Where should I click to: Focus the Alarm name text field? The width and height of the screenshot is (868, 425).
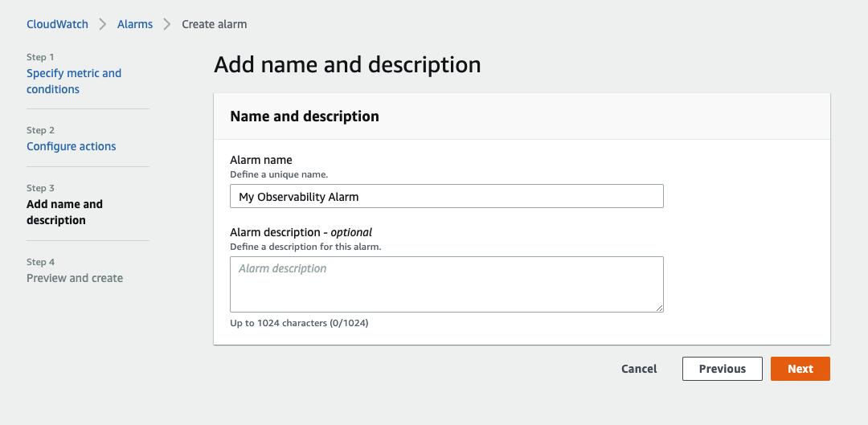coord(447,197)
